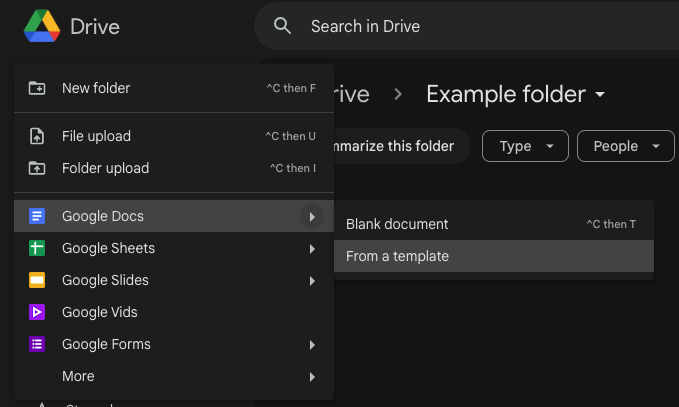Click the blue Google Docs icon
This screenshot has height=407, width=679.
[x=37, y=216]
